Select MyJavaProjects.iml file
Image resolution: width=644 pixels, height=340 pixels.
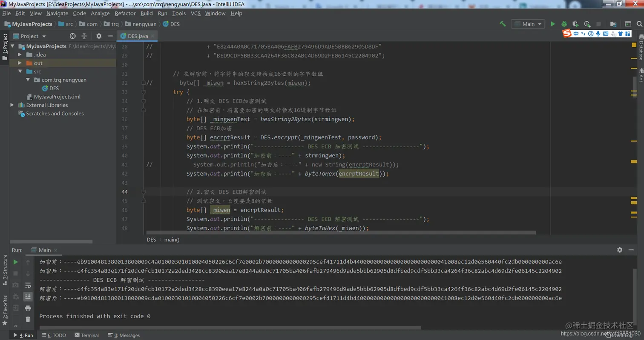point(53,97)
